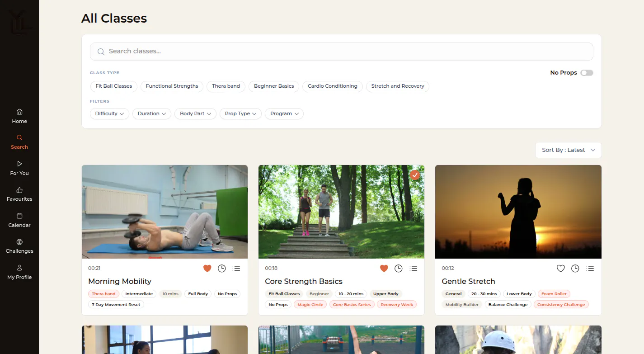Image resolution: width=644 pixels, height=354 pixels.
Task: Open the Challenges page
Action: [x=19, y=246]
